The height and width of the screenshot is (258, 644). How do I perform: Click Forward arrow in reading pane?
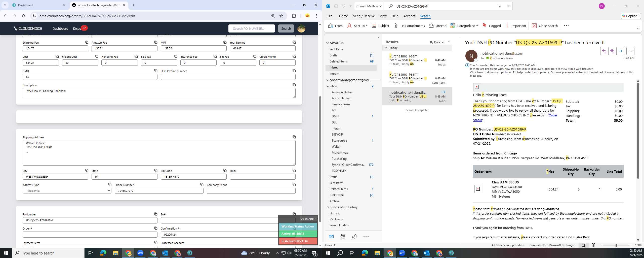[620, 51]
